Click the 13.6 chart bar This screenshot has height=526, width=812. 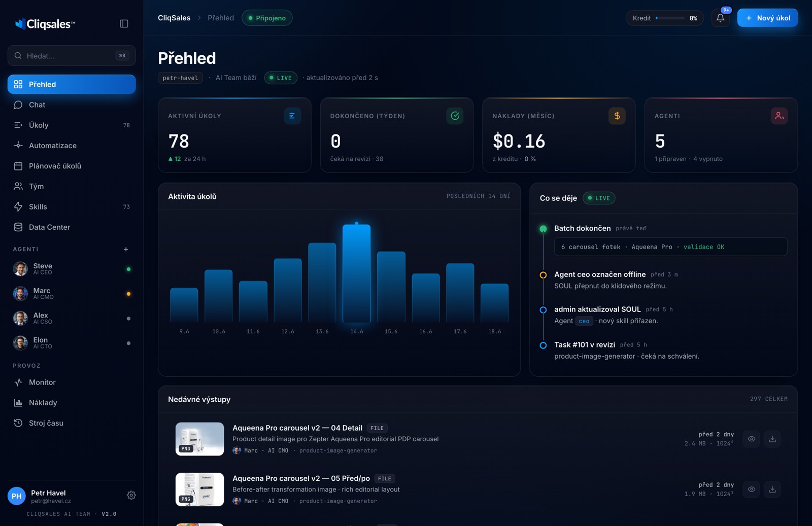322,283
